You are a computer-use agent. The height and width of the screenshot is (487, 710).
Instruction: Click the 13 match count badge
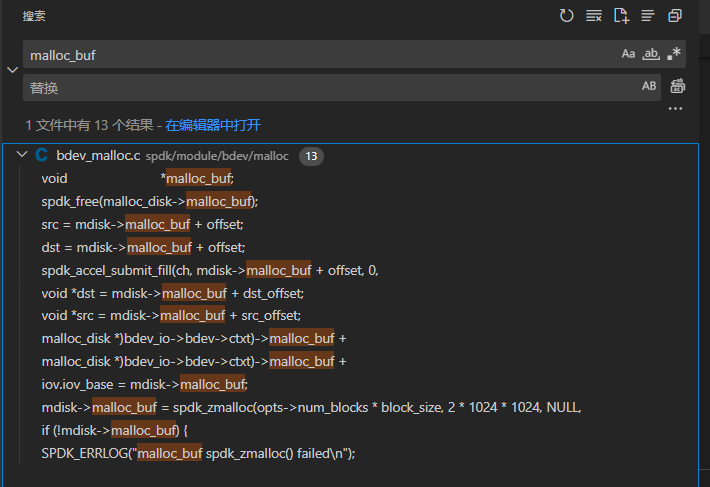[x=311, y=156]
